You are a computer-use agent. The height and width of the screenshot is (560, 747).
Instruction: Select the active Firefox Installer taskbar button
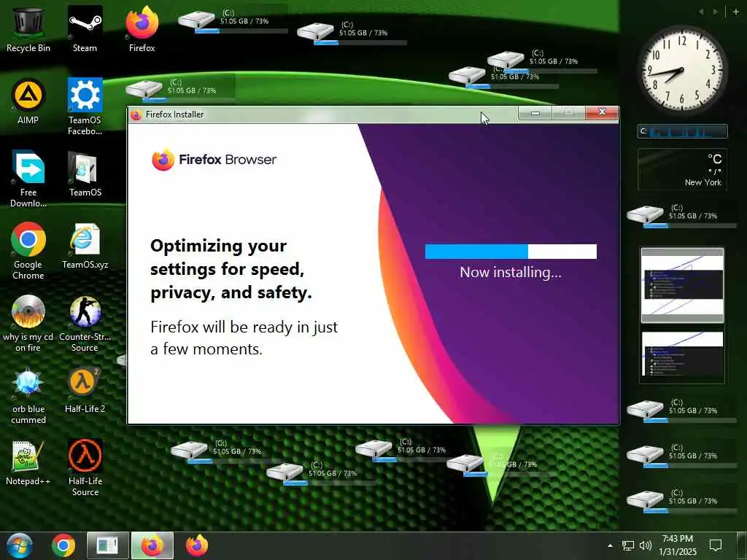[x=152, y=545]
